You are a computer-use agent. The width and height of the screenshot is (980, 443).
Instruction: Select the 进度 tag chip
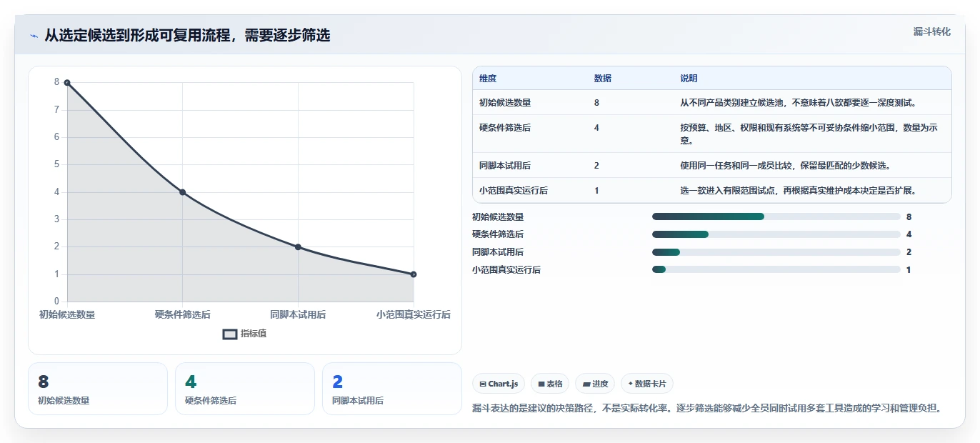pyautogui.click(x=595, y=384)
